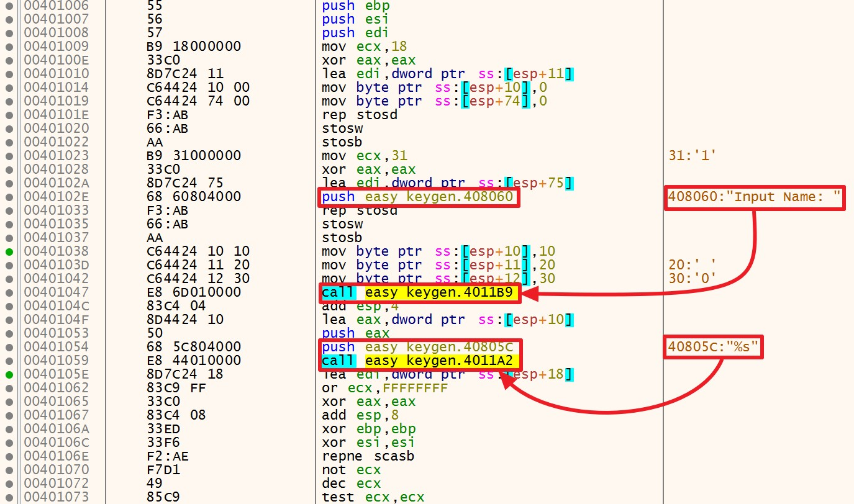Select instruction lea edi,[esp+18]
This screenshot has width=854, height=504.
[448, 374]
